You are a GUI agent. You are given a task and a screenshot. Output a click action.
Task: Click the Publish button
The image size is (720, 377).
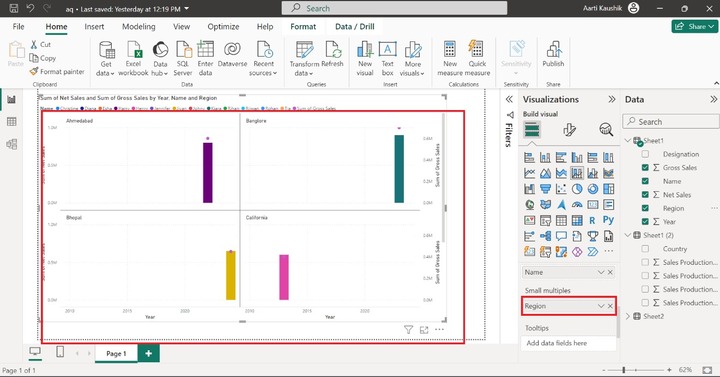[553, 54]
